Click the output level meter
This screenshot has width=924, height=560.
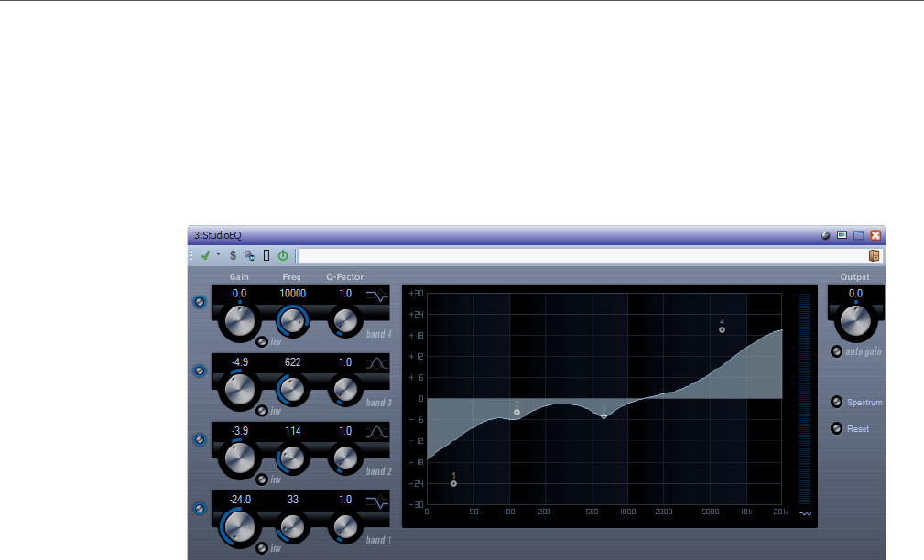tap(804, 399)
